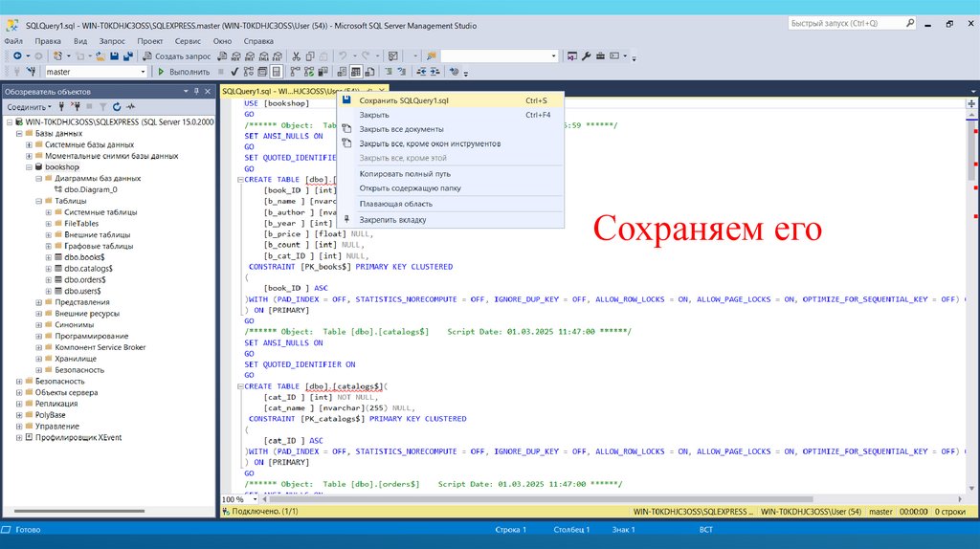Click the Connect plug icon in Object Explorer
The height and width of the screenshot is (549, 980).
[62, 107]
